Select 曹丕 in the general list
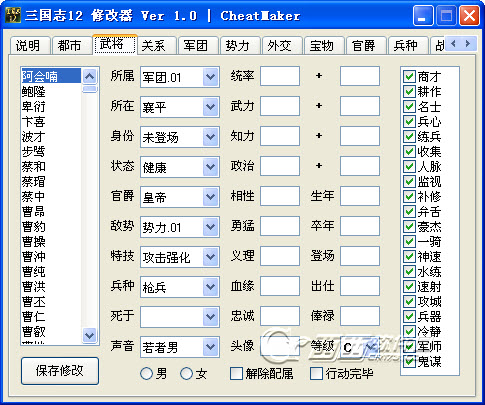The image size is (485, 405). click(51, 301)
